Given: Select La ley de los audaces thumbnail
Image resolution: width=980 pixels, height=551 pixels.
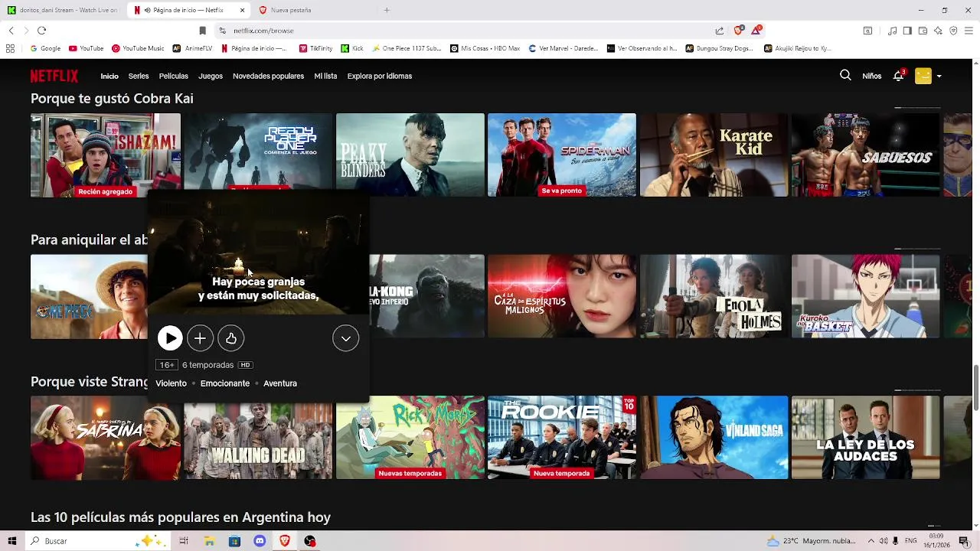Looking at the screenshot, I should (x=866, y=438).
